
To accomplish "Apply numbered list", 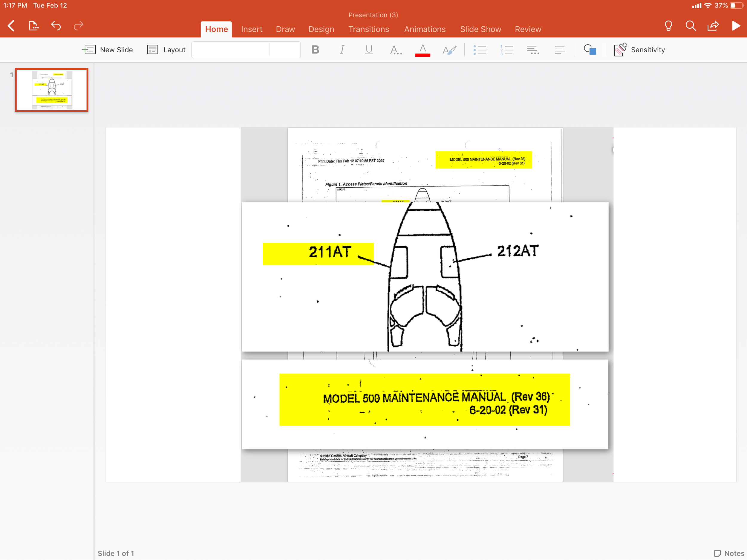I will click(506, 50).
